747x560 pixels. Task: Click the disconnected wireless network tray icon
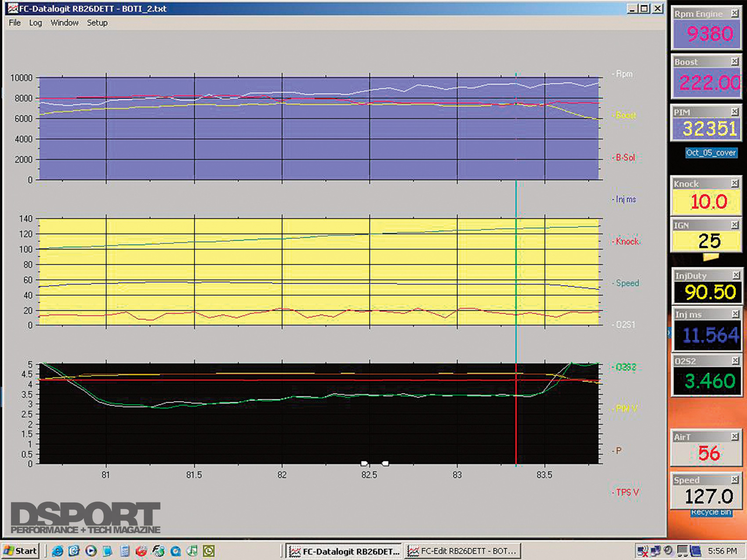click(x=642, y=551)
